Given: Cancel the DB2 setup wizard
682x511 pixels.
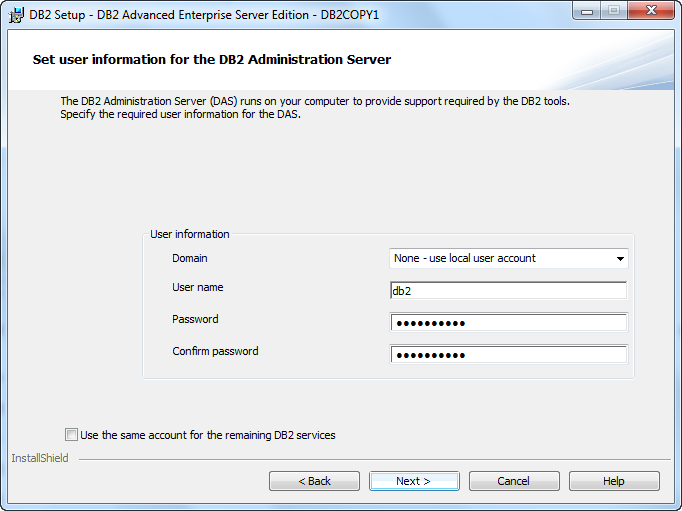Looking at the screenshot, I should [x=514, y=481].
